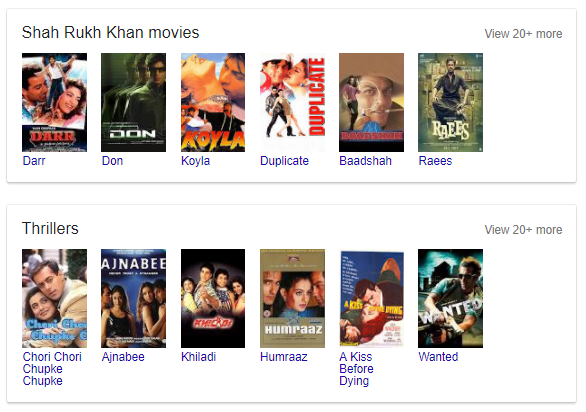
Task: Open the Duplicate movie poster thumbnail
Action: pos(293,102)
